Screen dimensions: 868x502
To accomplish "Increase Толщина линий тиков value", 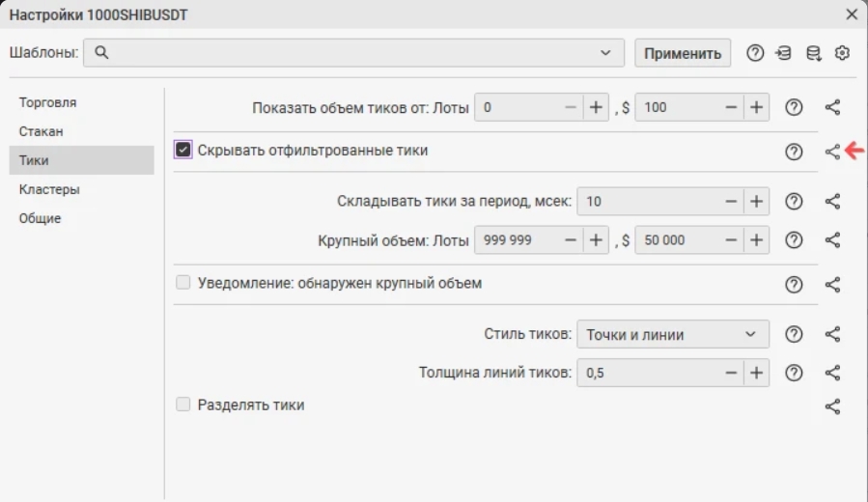I will (756, 373).
